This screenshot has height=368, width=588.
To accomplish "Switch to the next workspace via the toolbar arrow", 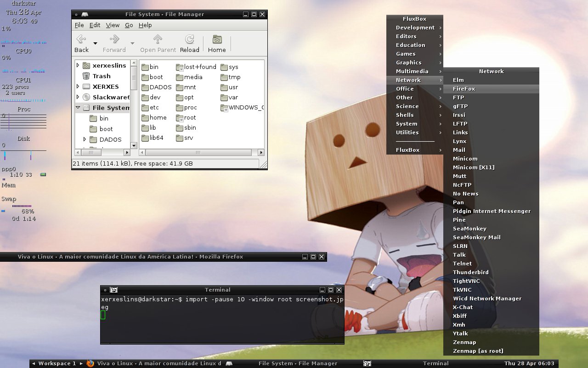I will pos(81,363).
